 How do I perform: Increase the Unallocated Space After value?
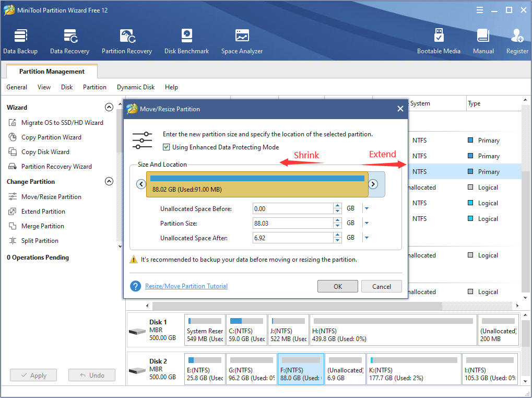(337, 235)
